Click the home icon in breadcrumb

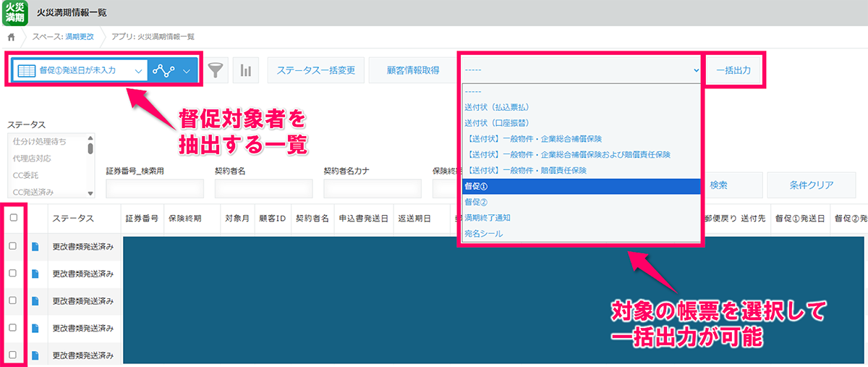point(11,36)
